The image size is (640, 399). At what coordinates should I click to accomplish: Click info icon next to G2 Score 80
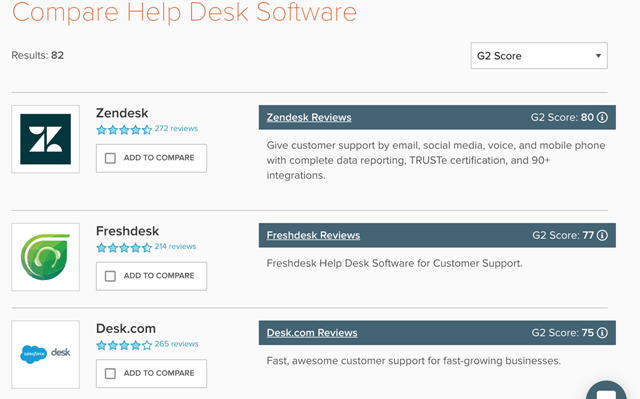coord(602,117)
